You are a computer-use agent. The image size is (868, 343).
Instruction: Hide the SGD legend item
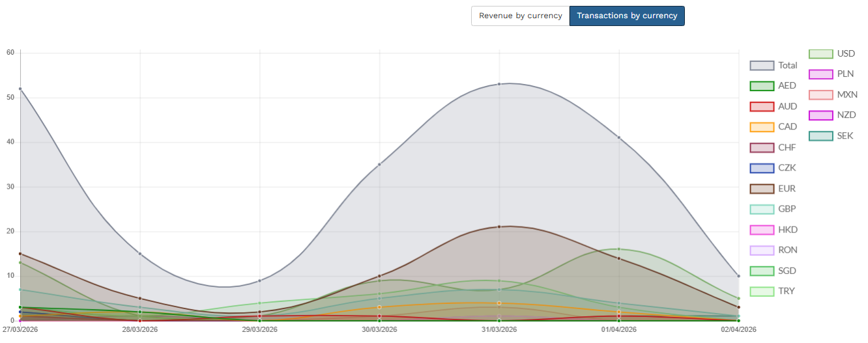(x=774, y=271)
